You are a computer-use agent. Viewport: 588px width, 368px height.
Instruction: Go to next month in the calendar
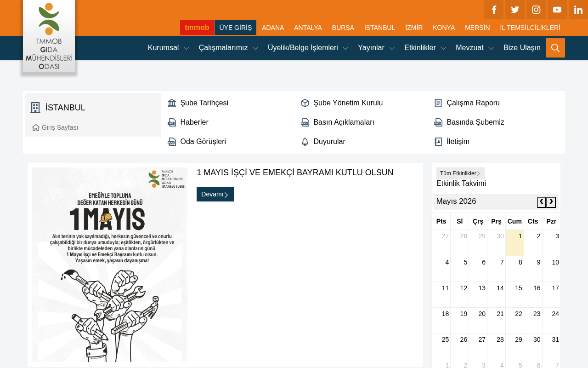tap(551, 202)
